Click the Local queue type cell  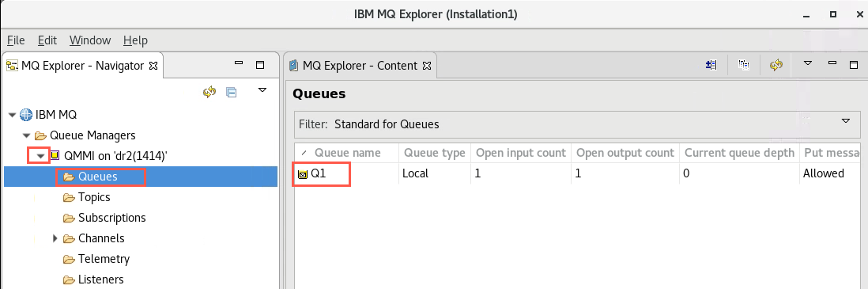pyautogui.click(x=415, y=173)
